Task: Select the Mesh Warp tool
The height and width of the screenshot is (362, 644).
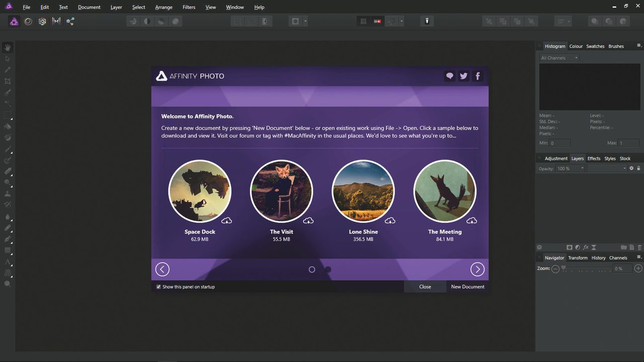Action: [x=8, y=273]
